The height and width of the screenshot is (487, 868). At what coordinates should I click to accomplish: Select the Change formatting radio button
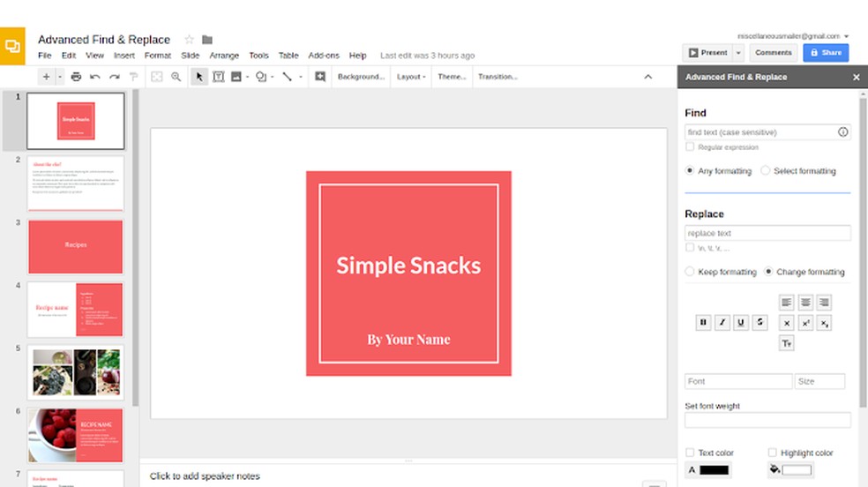point(767,271)
